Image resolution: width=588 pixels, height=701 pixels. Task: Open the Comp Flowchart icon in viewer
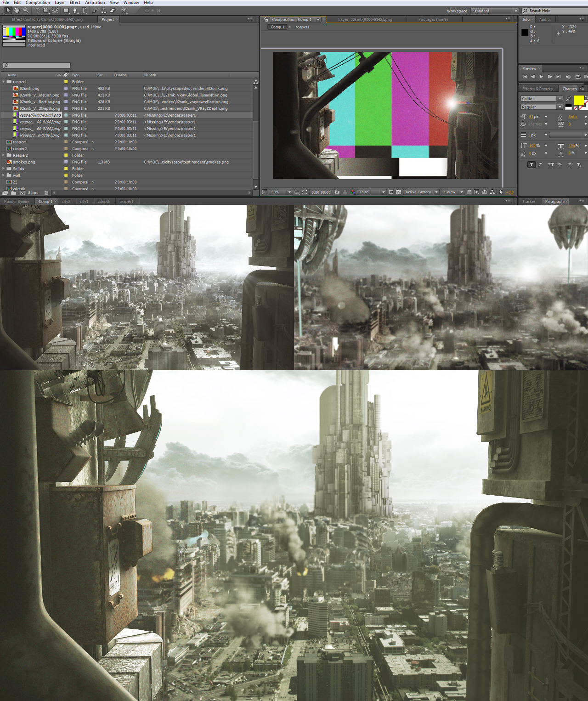tap(492, 192)
